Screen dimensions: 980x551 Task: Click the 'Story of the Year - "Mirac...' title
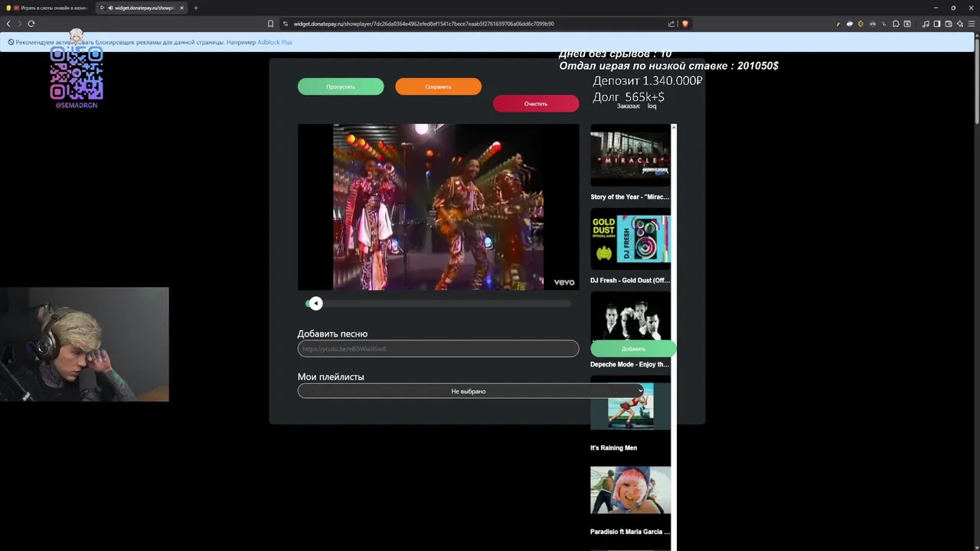[630, 197]
